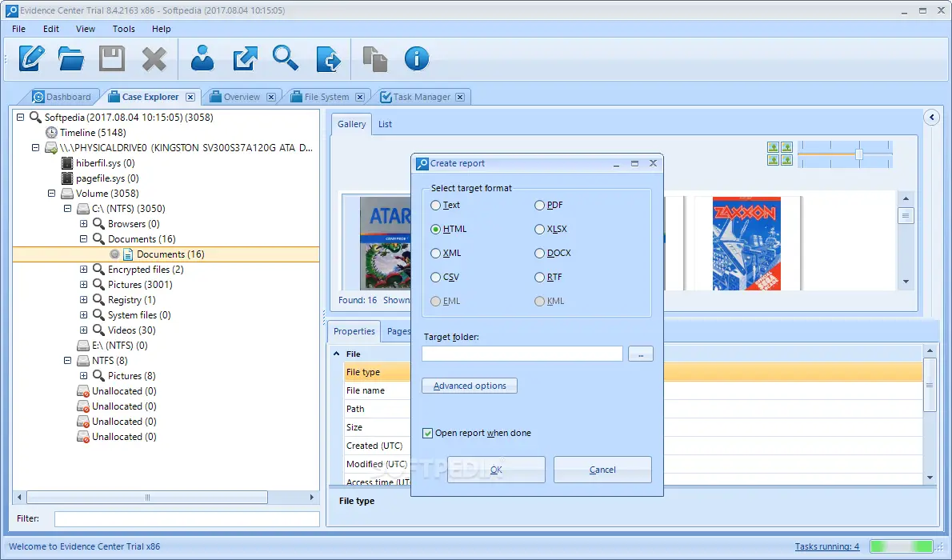Click the tree horizontal scrollbar
952x560 pixels.
click(x=147, y=498)
